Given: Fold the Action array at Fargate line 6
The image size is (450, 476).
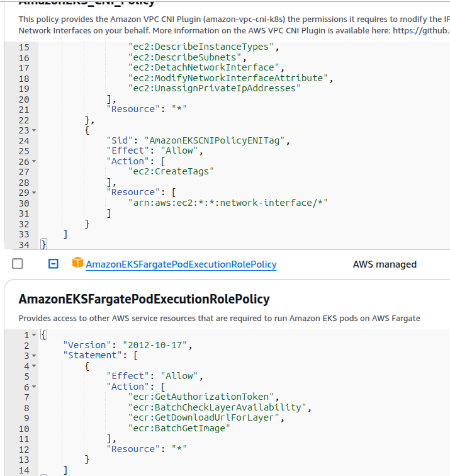Looking at the screenshot, I should point(34,387).
